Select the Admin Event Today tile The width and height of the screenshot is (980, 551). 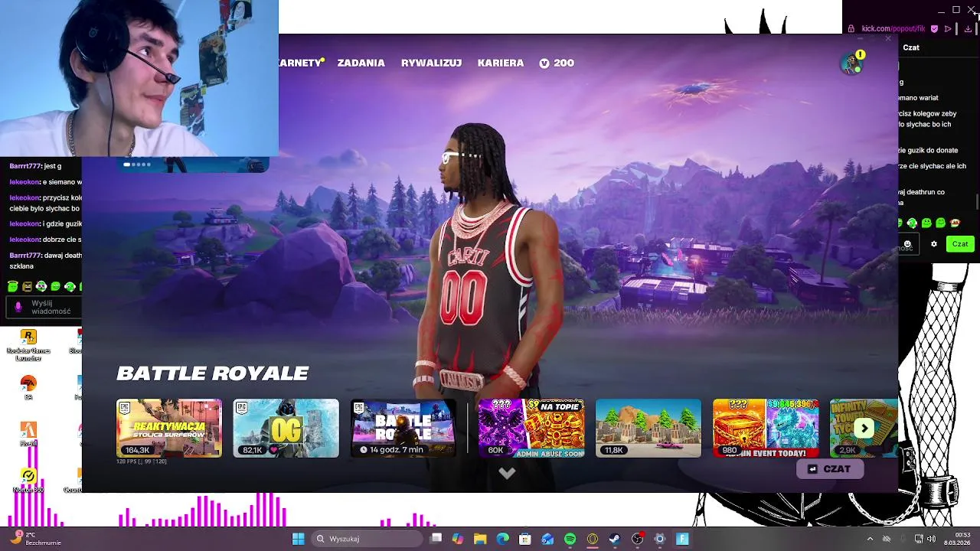766,428
